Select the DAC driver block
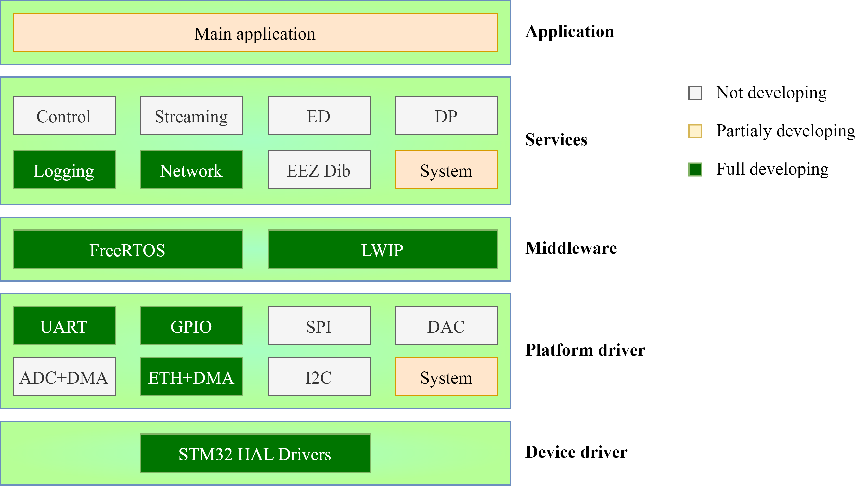This screenshot has height=487, width=868. point(446,326)
